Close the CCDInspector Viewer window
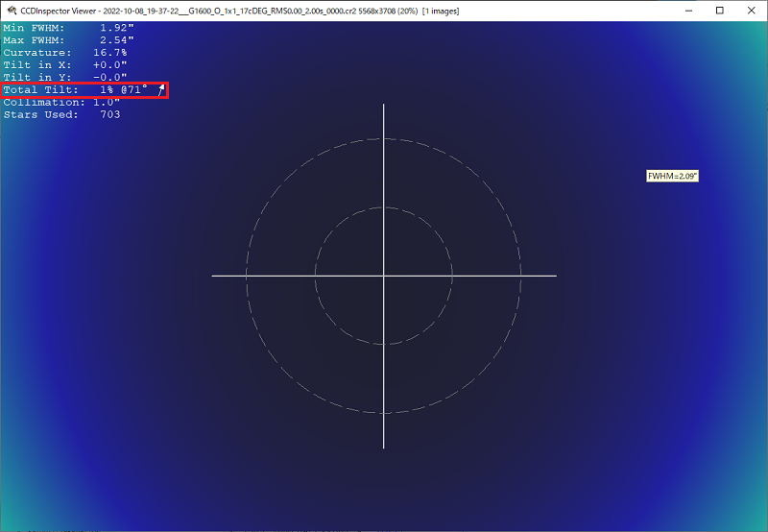The image size is (768, 532). (752, 11)
